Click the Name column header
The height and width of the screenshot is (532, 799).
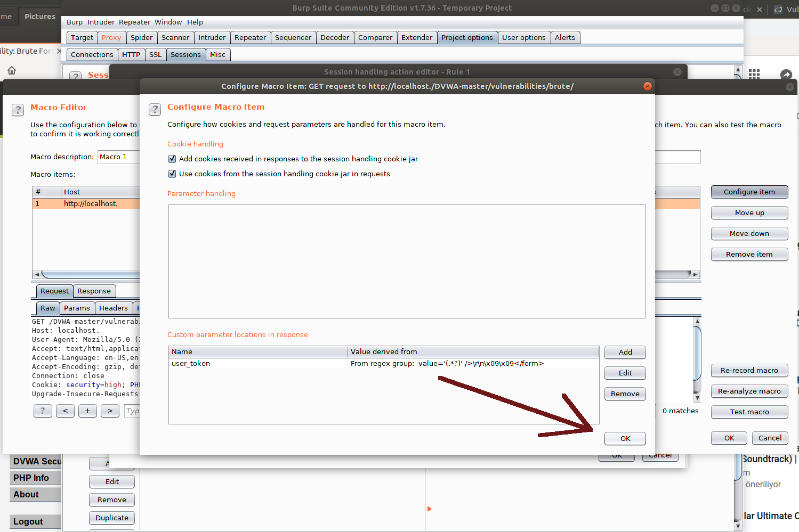point(259,351)
